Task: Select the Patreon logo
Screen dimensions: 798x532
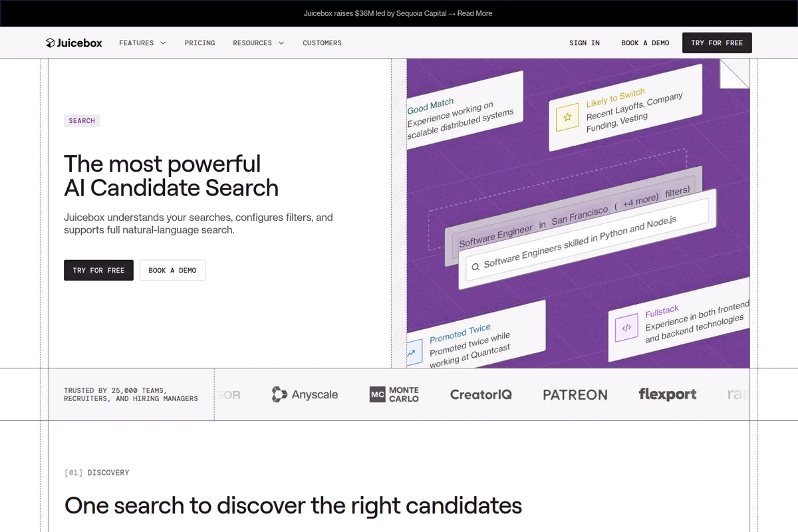Action: [x=575, y=394]
